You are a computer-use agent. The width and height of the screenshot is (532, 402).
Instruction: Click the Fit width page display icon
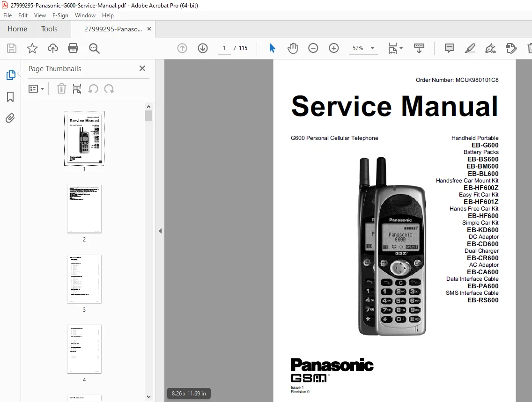click(392, 48)
